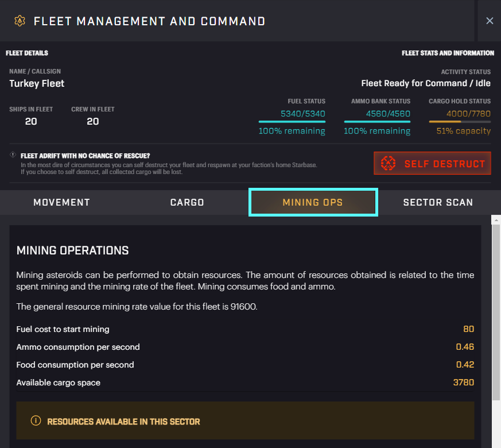Click the warning icon beside Fleet Adrift notice
The height and width of the screenshot is (448, 501).
(13, 155)
